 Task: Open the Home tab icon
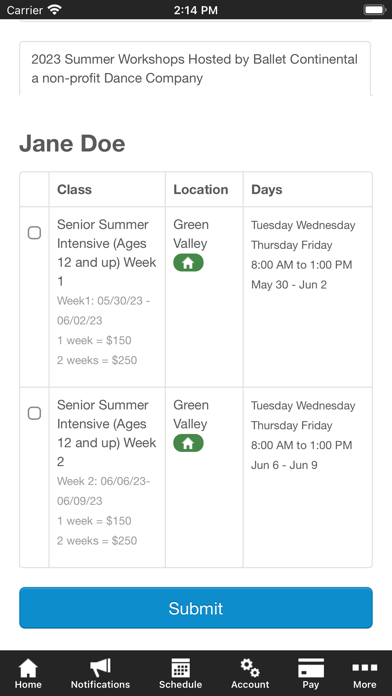(x=28, y=668)
